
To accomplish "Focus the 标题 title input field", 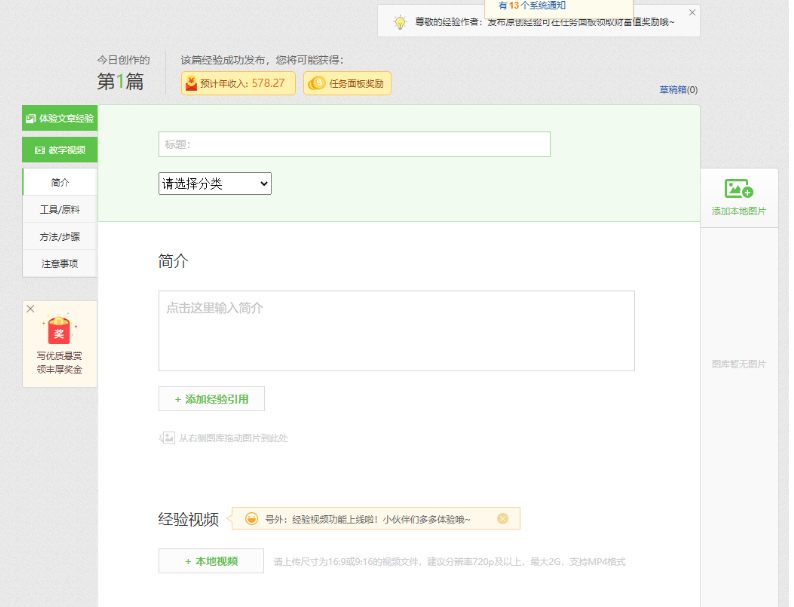I will pyautogui.click(x=354, y=144).
